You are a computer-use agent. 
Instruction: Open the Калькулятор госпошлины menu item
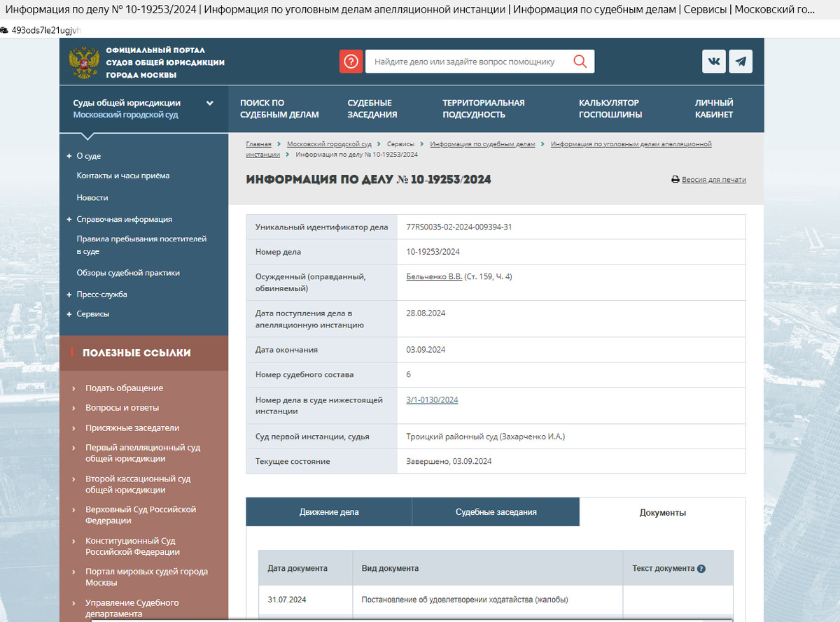point(610,108)
